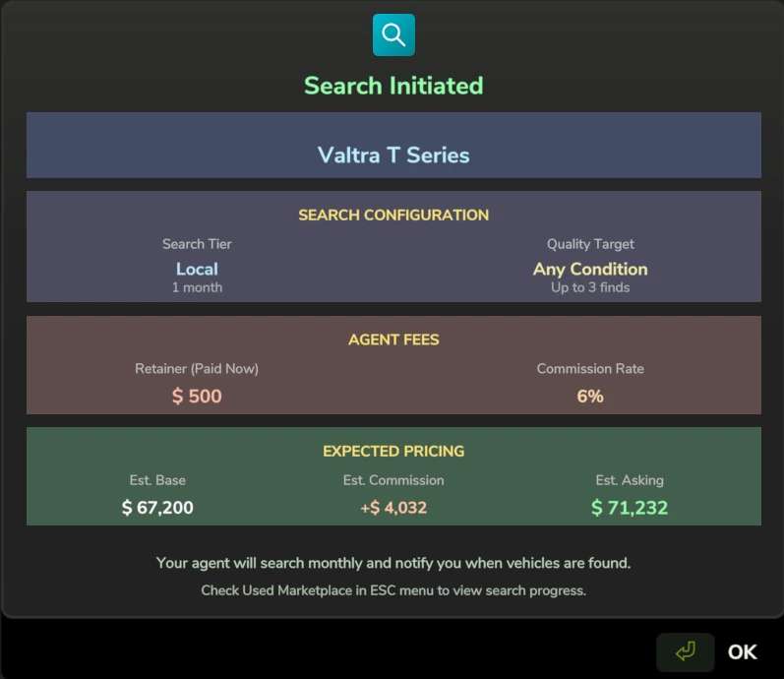Click the Expected Pricing heading
This screenshot has width=784, height=679.
click(393, 451)
